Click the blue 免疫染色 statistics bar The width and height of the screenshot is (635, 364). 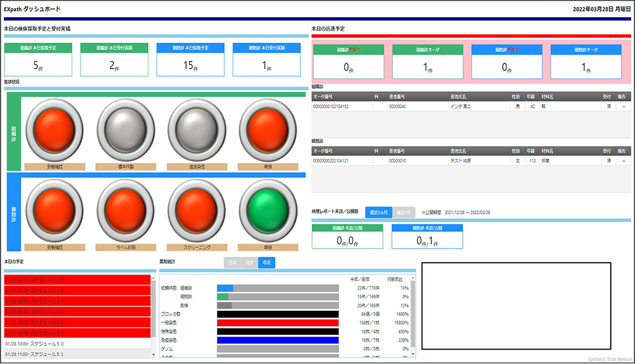click(x=278, y=340)
